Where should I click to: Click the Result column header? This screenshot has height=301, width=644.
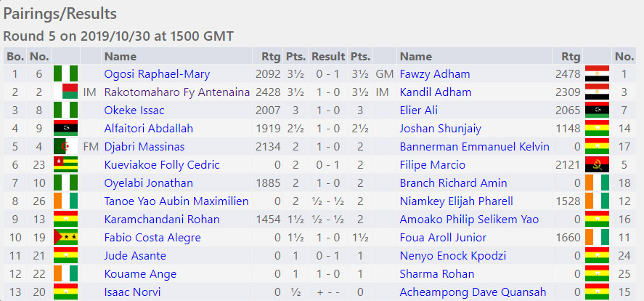[328, 56]
